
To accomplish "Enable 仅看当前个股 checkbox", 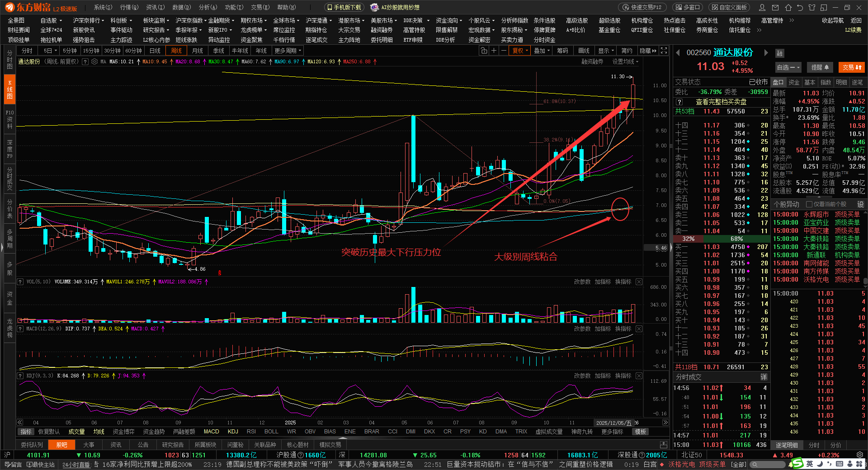I will point(809,204).
